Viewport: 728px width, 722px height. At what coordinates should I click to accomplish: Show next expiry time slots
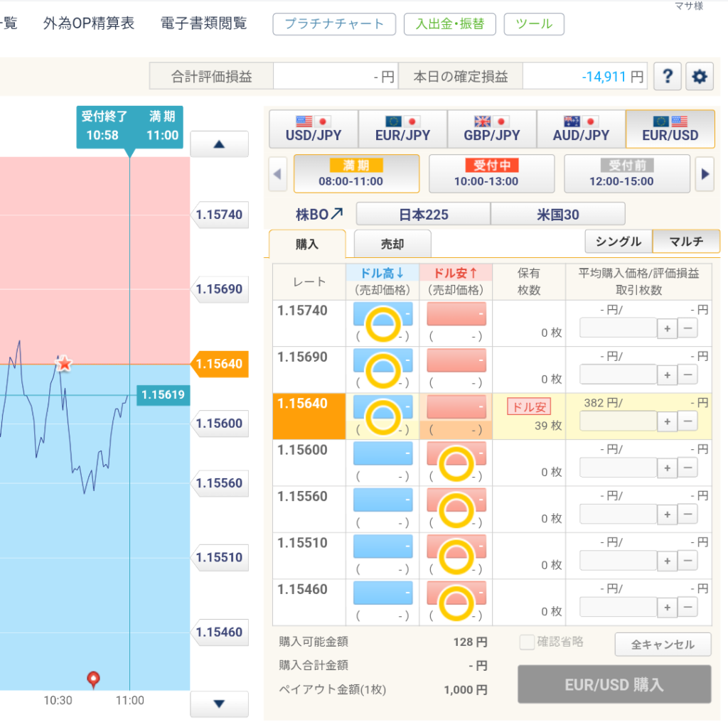pos(704,174)
